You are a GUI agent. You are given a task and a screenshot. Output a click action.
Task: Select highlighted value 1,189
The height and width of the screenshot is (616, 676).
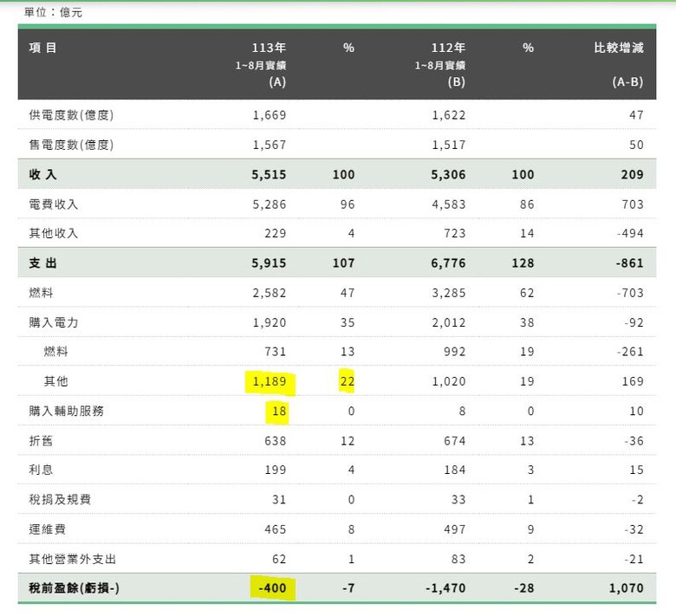[270, 381]
